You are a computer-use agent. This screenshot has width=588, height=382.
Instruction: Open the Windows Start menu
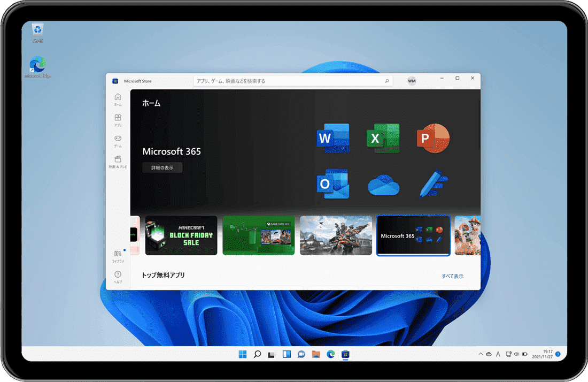243,354
